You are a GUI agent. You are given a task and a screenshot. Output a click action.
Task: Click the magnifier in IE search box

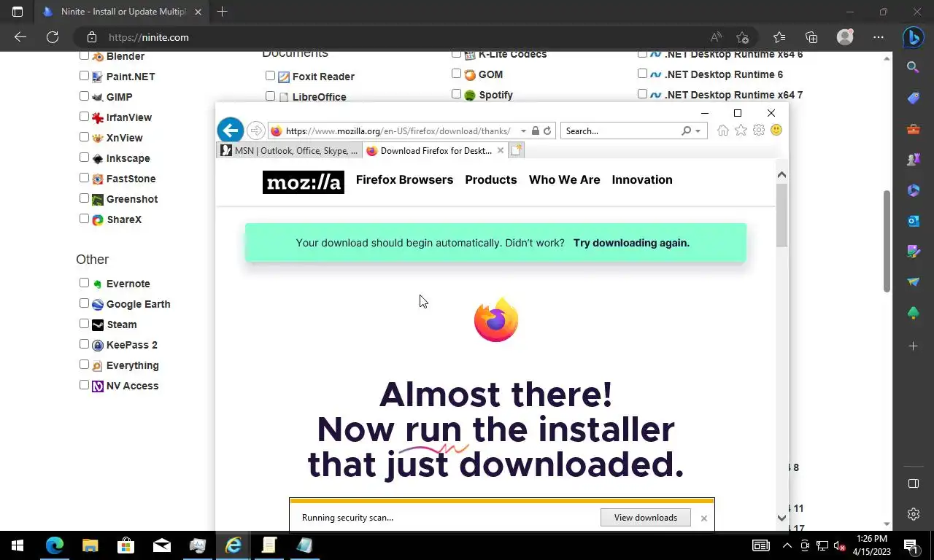pyautogui.click(x=686, y=131)
